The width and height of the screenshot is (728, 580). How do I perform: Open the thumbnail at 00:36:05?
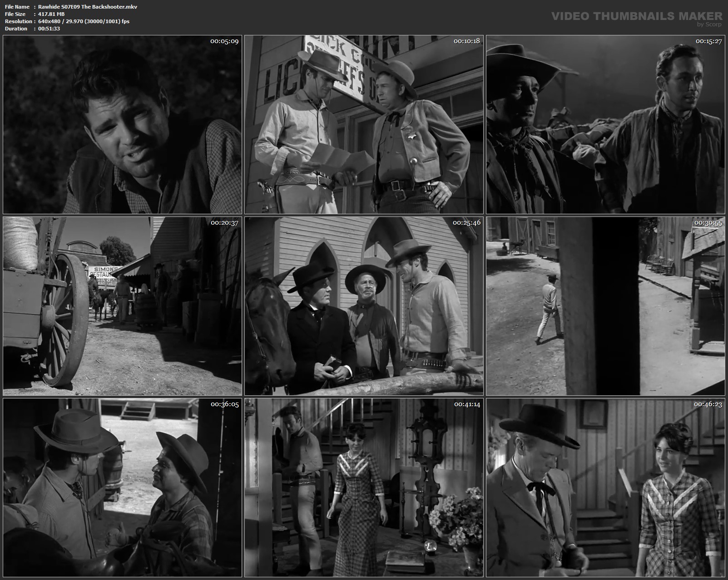122,487
